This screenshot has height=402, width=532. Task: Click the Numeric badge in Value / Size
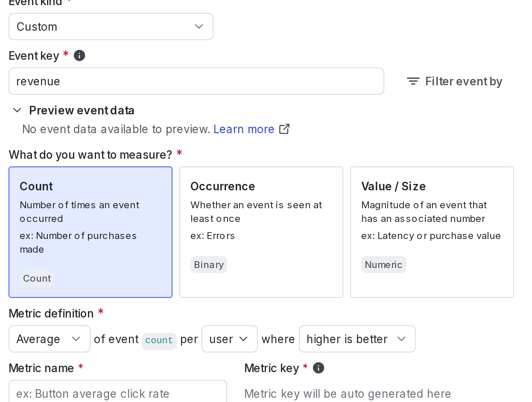click(x=383, y=265)
